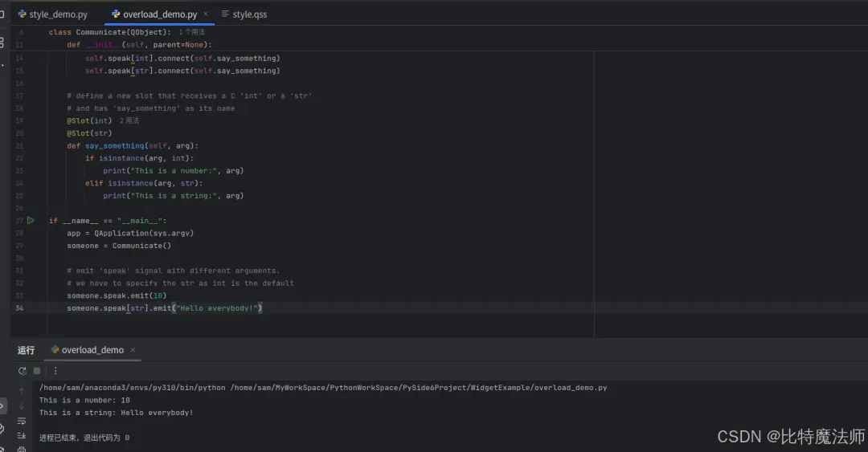The height and width of the screenshot is (452, 868).
Task: Click the '__init__' method name
Action: point(104,45)
